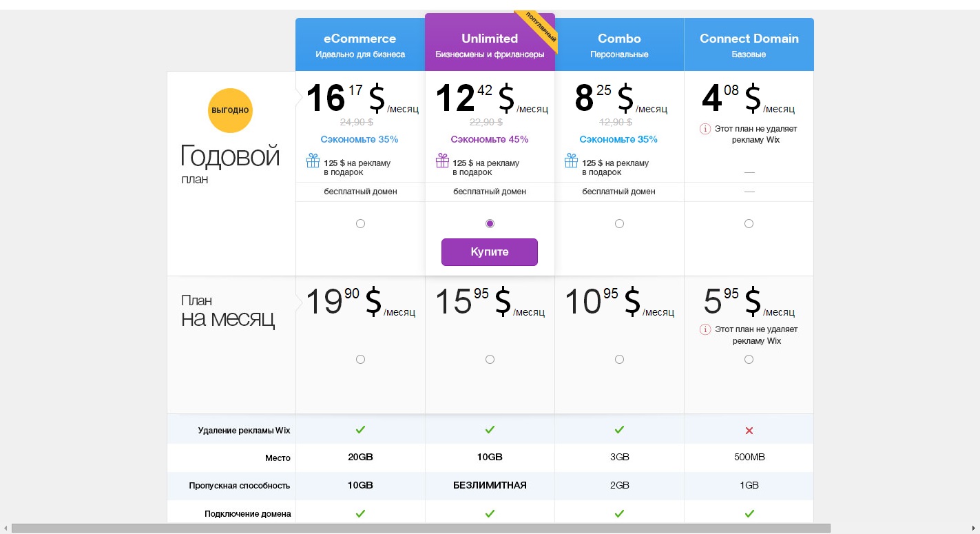This screenshot has width=980, height=534.
Task: Click Пропускная способность row label
Action: click(x=240, y=486)
